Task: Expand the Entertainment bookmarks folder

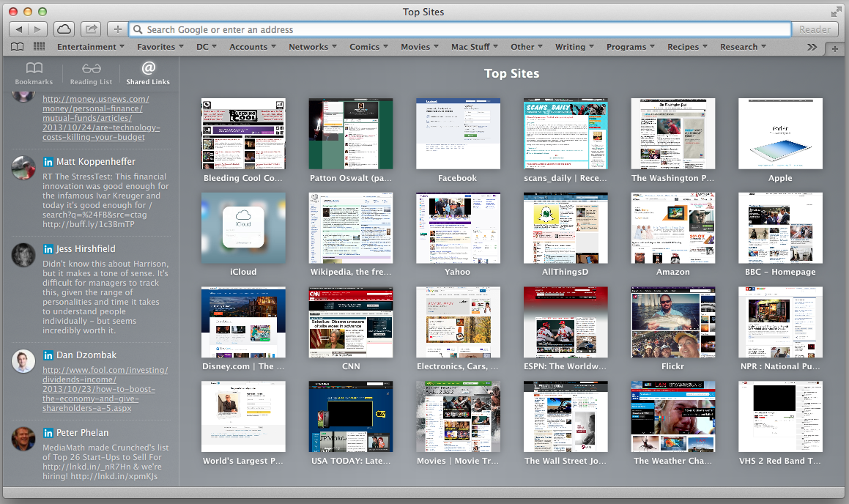Action: click(x=90, y=47)
